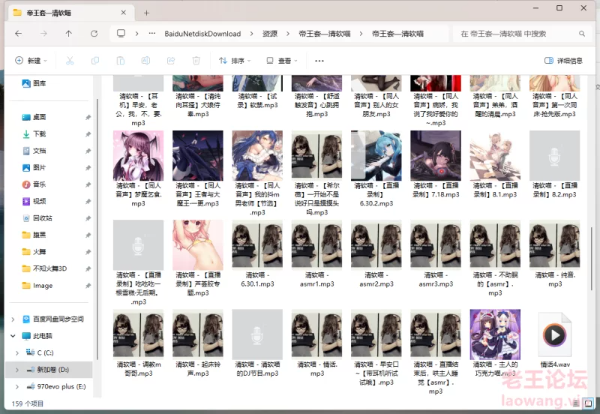Open 不知火舞3D folder in sidebar
Screen dimensions: 600x414
coord(44,269)
